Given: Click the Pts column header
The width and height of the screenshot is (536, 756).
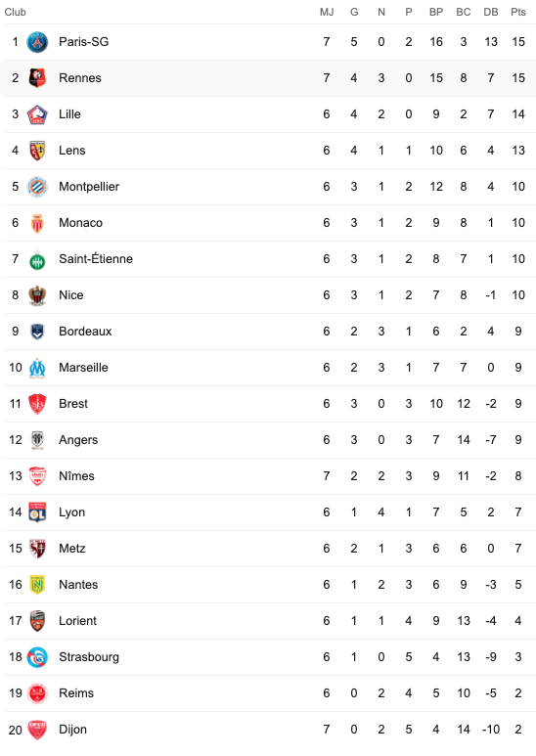Looking at the screenshot, I should (518, 12).
